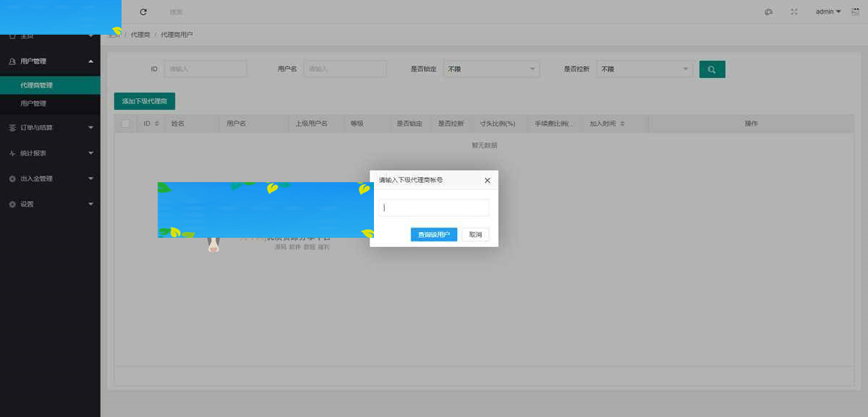Screen dimensions: 868x417
Task: Click the 查询该用户 button in dialog
Action: click(x=433, y=234)
